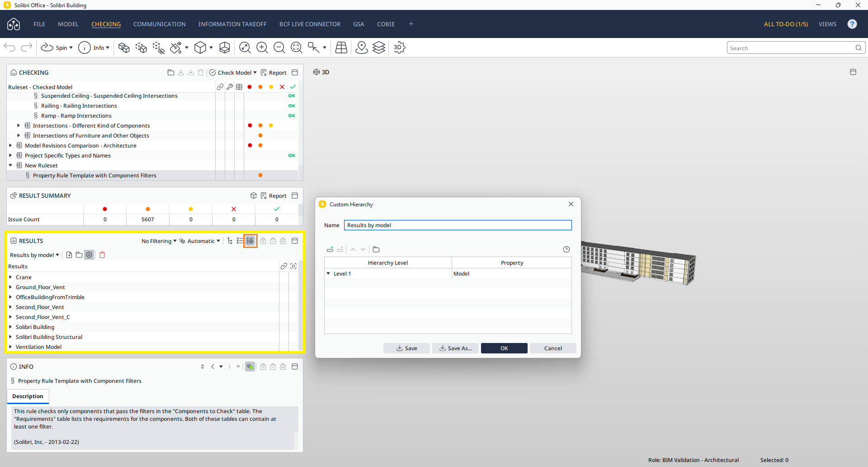868x467 pixels.
Task: Click the open folder icon in Custom Hierarchy dialog
Action: pyautogui.click(x=376, y=249)
